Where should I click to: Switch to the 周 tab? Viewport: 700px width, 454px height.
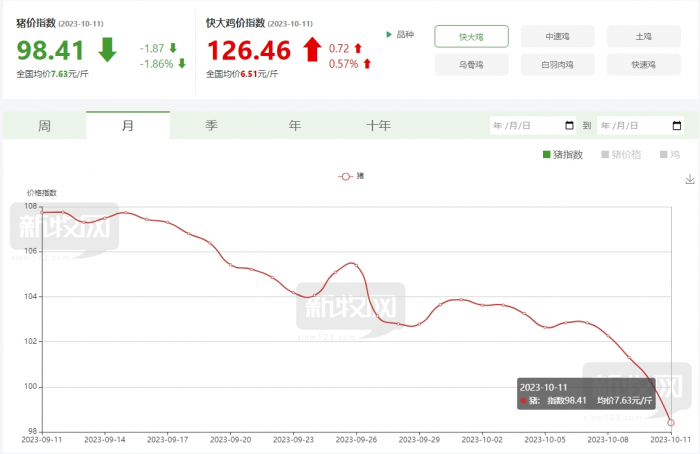coord(44,125)
